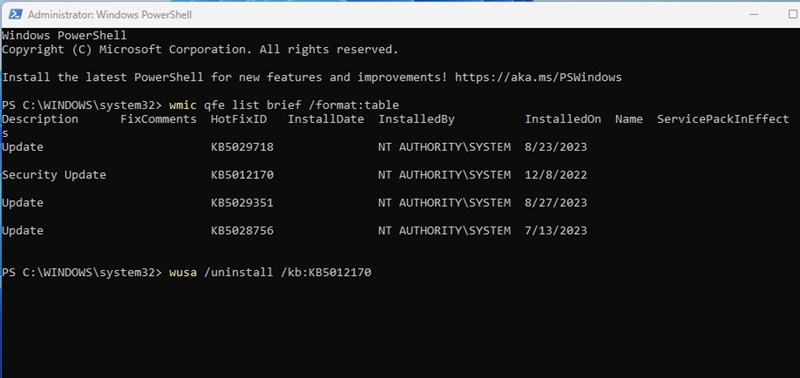Click install date 8/23/2023

coord(556,147)
